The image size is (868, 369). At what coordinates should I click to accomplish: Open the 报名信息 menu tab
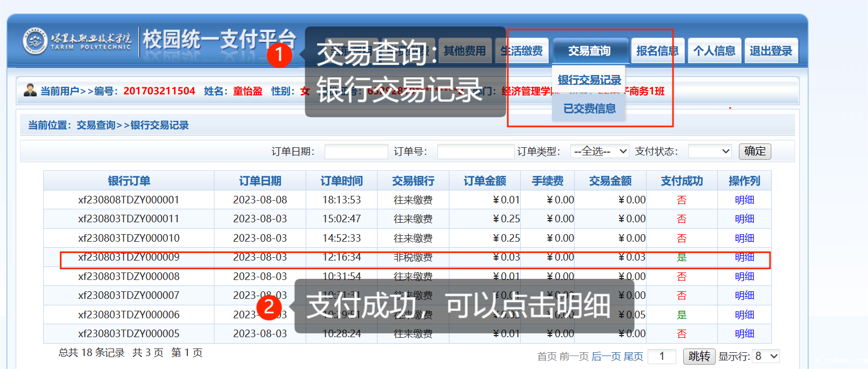tap(657, 51)
